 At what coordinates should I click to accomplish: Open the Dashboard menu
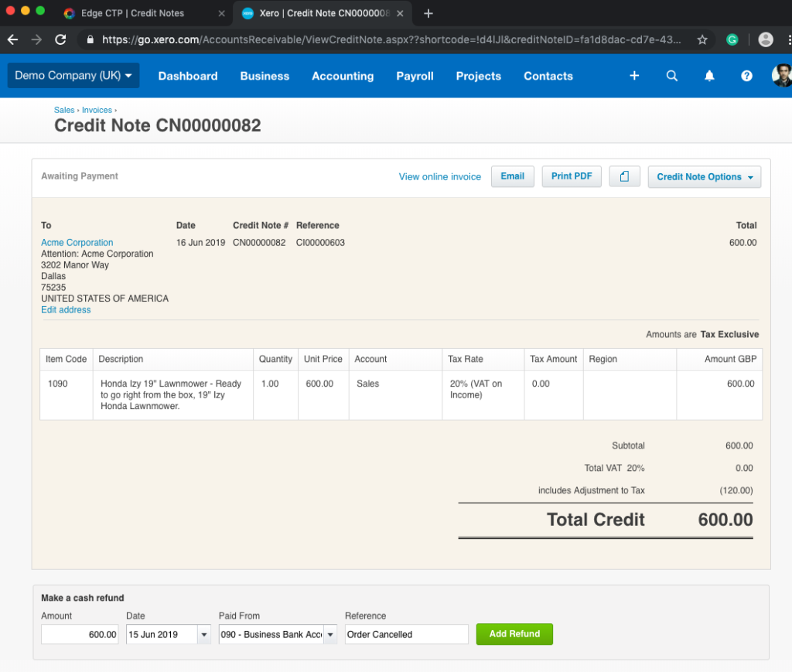pyautogui.click(x=188, y=77)
